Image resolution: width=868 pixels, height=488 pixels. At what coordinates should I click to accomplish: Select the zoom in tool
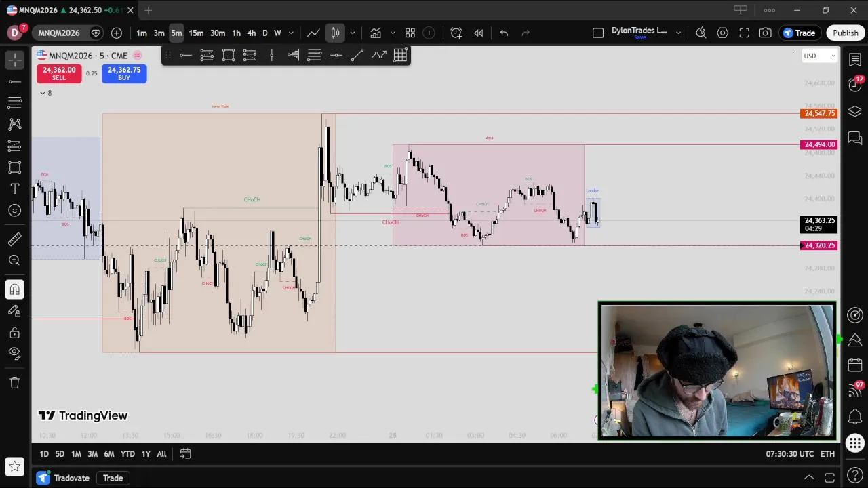pyautogui.click(x=14, y=260)
